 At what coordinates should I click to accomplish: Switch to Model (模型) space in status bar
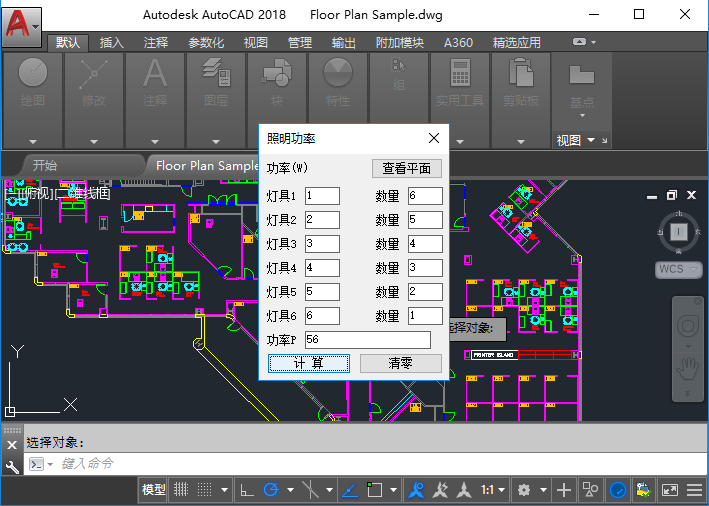click(154, 490)
